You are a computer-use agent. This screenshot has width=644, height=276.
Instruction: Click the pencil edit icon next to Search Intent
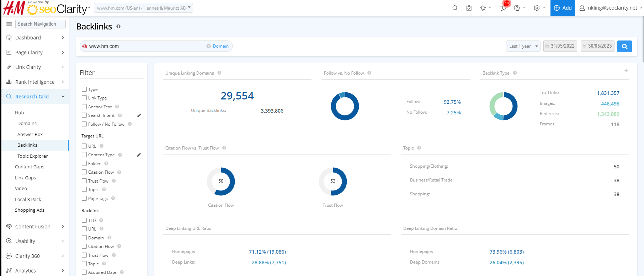point(139,115)
